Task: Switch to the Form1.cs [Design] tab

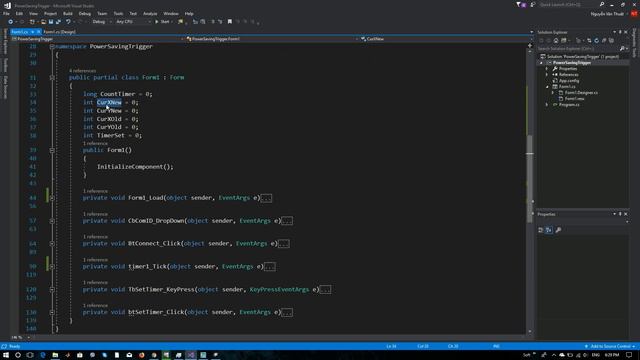Action: click(60, 31)
